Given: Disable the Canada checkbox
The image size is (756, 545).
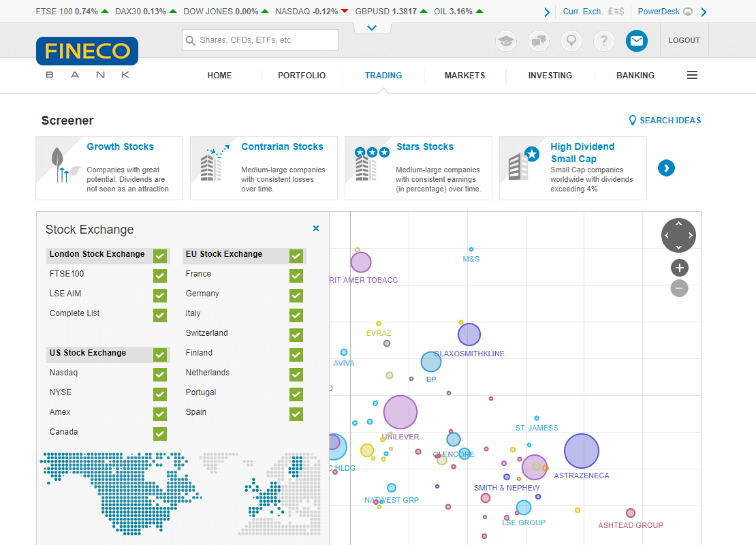Looking at the screenshot, I should [x=160, y=434].
